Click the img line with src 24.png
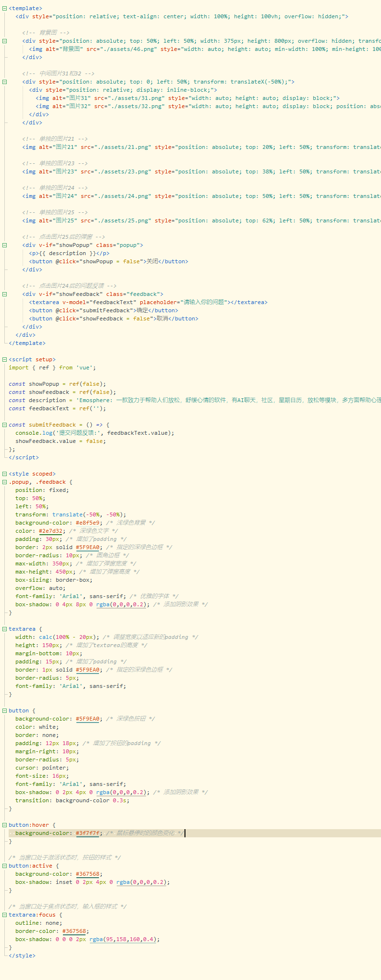This screenshot has width=381, height=980. (x=201, y=196)
